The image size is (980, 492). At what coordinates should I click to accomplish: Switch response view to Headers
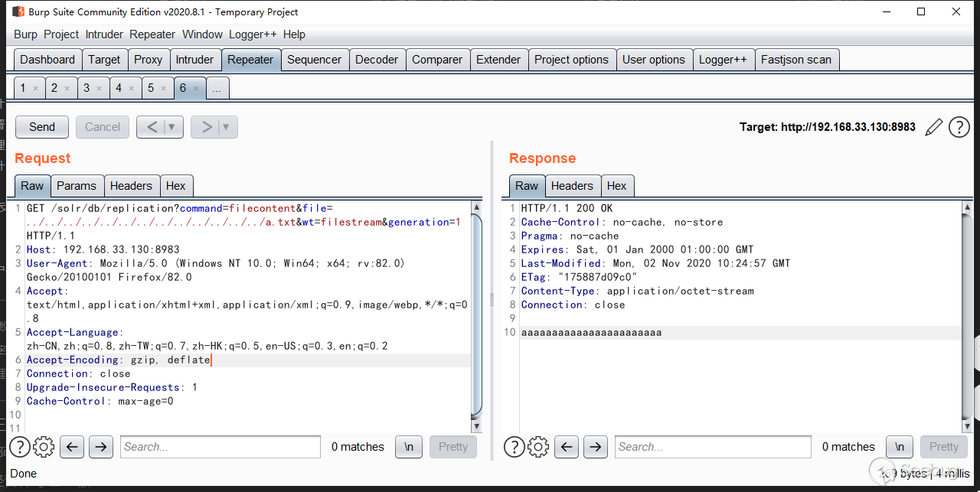[x=572, y=186]
